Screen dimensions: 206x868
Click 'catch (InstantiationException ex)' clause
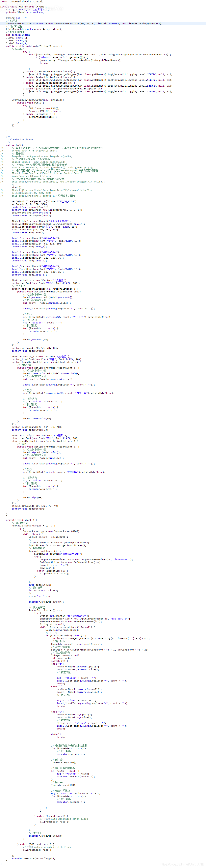point(49,77)
